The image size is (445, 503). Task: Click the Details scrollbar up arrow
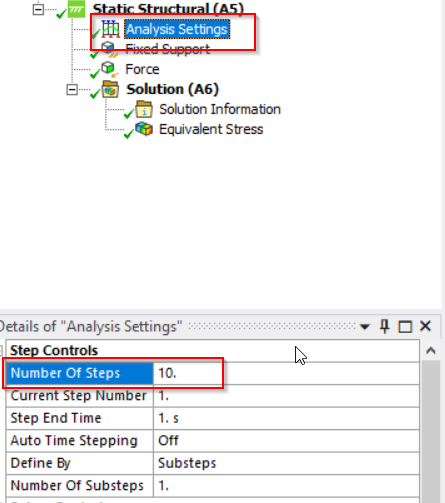click(431, 350)
